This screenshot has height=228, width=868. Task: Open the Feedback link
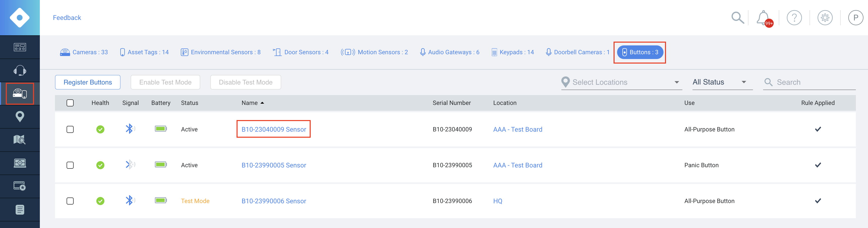(67, 17)
